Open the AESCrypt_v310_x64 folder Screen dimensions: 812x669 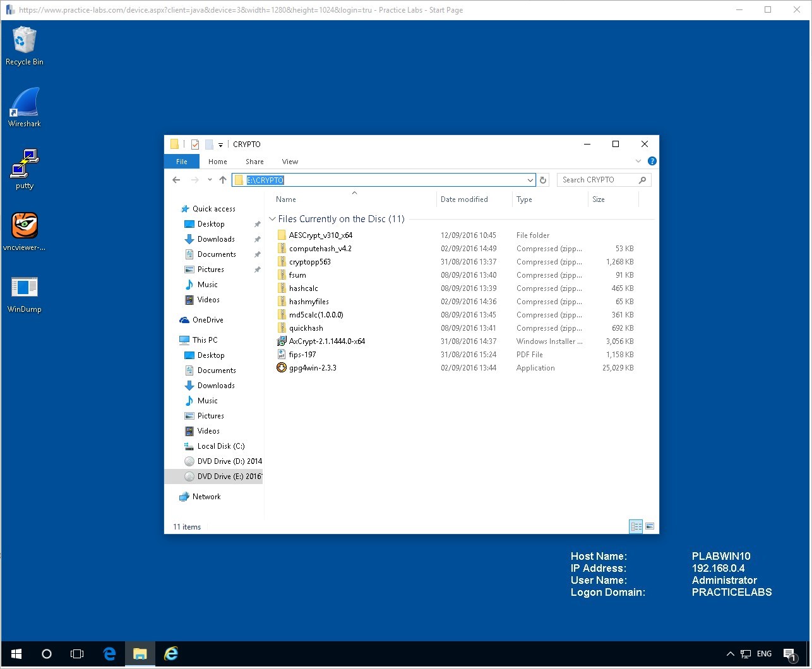pyautogui.click(x=320, y=235)
